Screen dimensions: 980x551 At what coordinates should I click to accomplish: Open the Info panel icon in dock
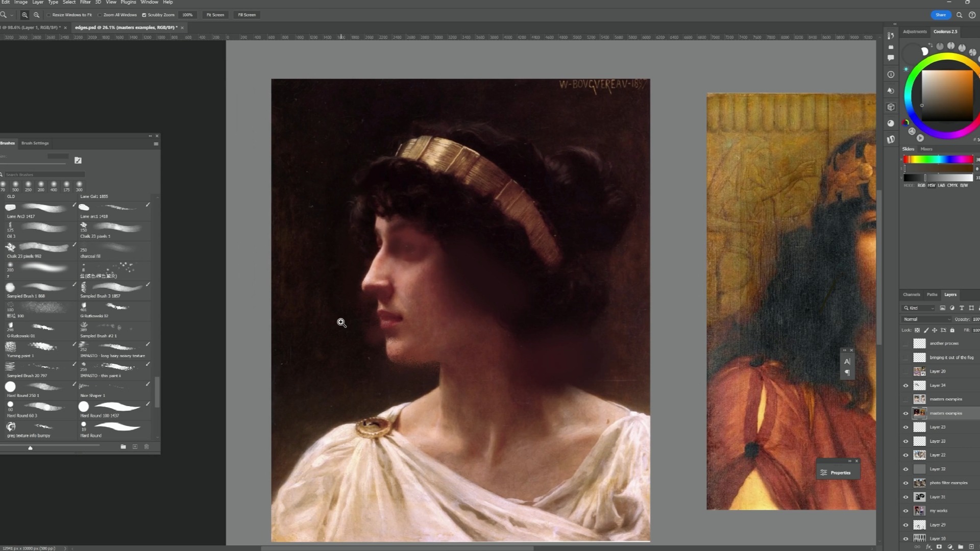coord(891,74)
